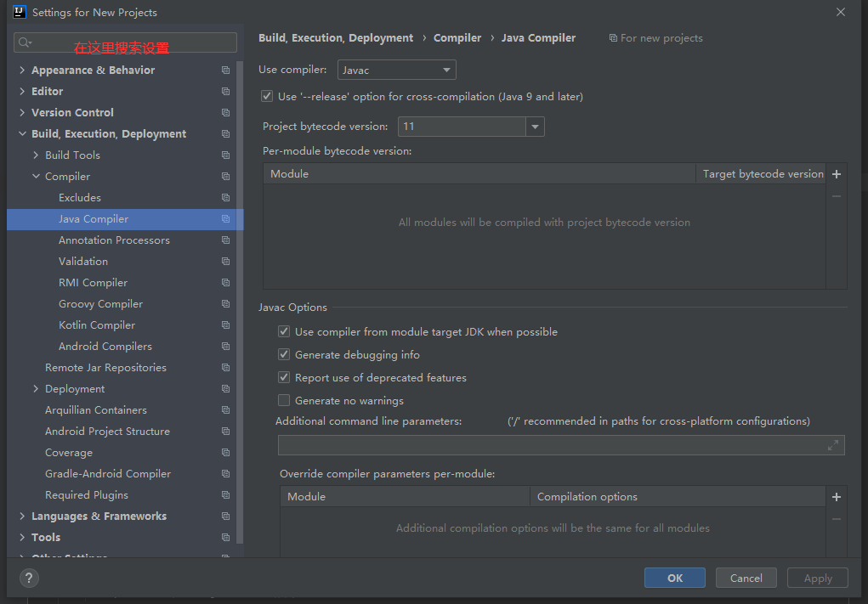
Task: Open the 'Use compiler' Javac dropdown
Action: 397,71
